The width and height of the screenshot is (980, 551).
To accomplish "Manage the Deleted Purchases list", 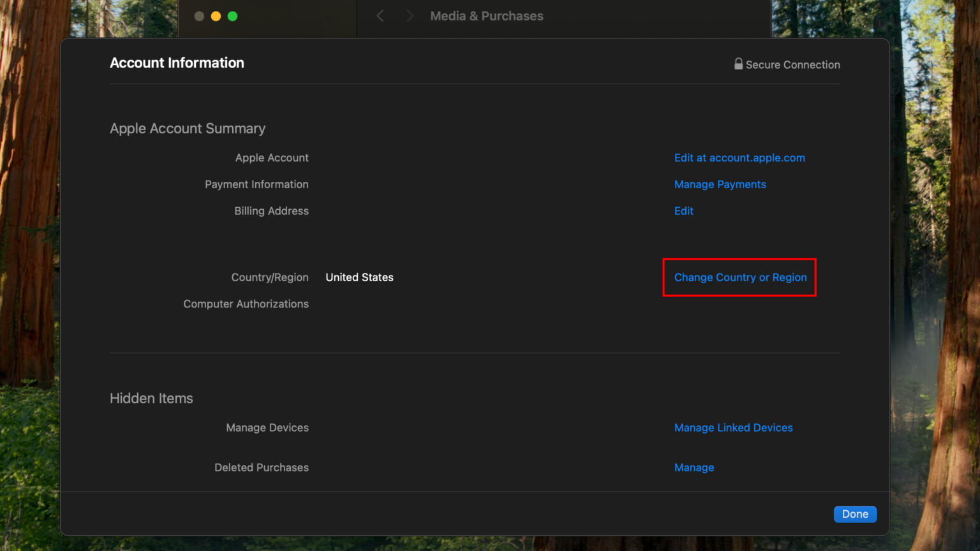I will tap(694, 467).
